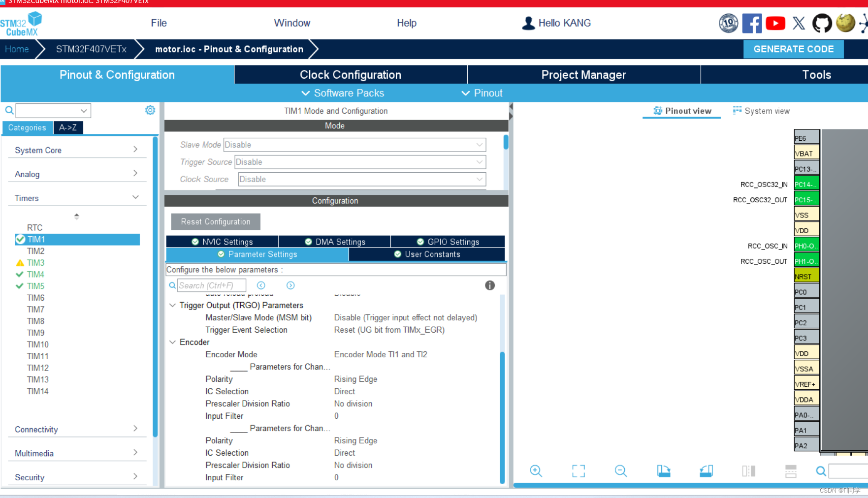Open the Facebook icon link

pyautogui.click(x=752, y=23)
